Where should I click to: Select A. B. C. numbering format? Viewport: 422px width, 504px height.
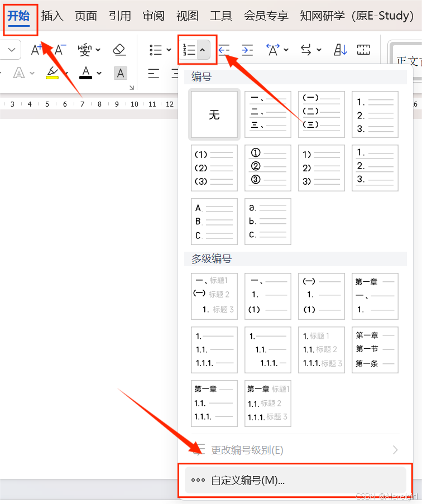[x=214, y=222]
